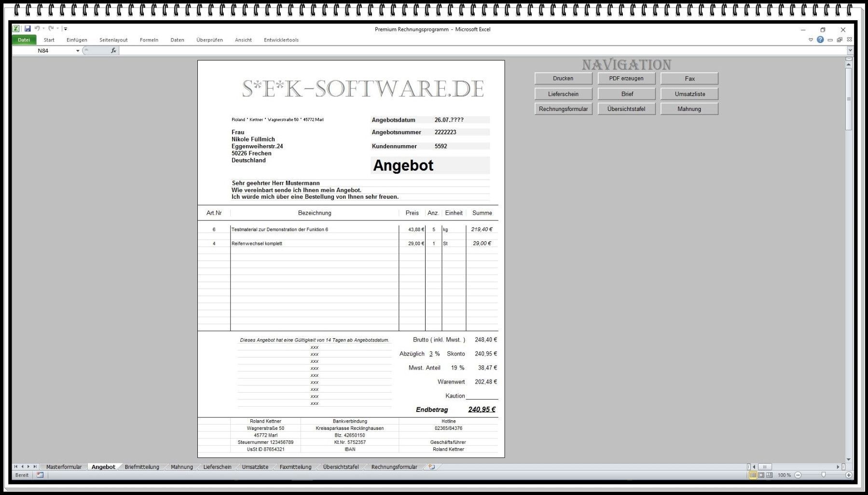Open Excel Help via the question mark icon
Screen dimensions: 868x495
click(x=820, y=40)
